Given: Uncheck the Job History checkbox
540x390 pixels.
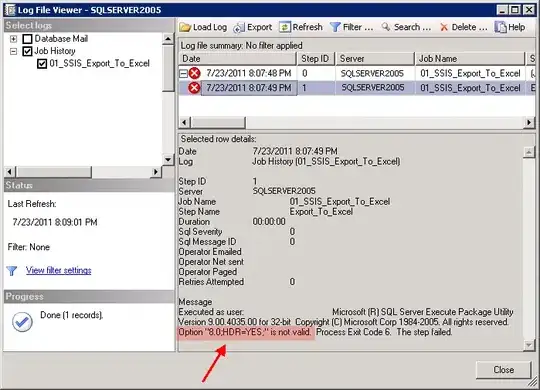Looking at the screenshot, I should 27,51.
